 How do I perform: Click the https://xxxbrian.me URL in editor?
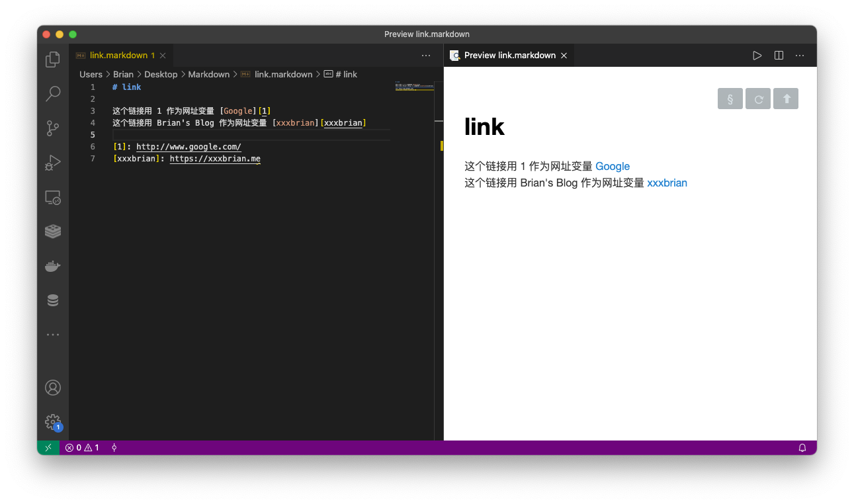tap(215, 159)
